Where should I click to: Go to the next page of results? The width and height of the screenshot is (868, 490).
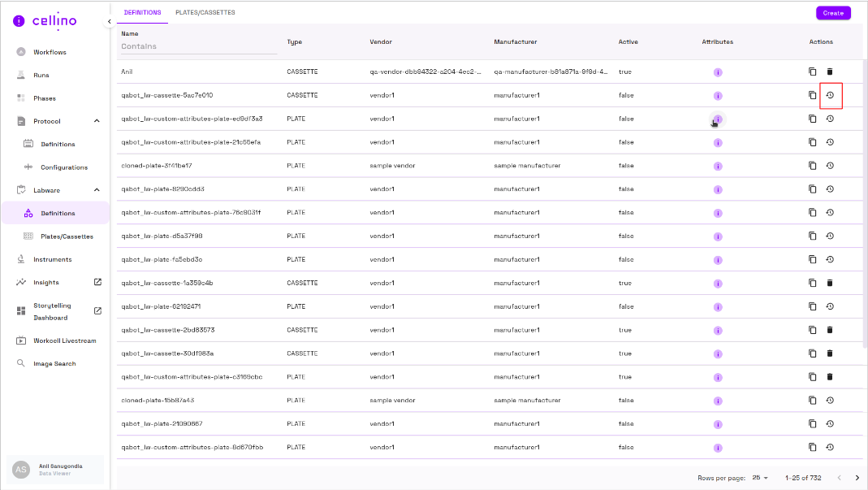(x=857, y=478)
